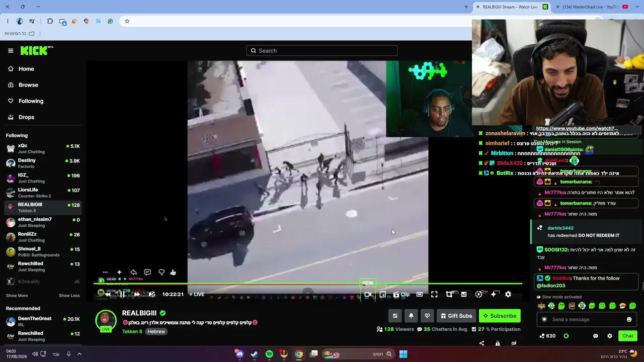Click the LIVE indicator in the player
The height and width of the screenshot is (362, 644).
tap(197, 294)
